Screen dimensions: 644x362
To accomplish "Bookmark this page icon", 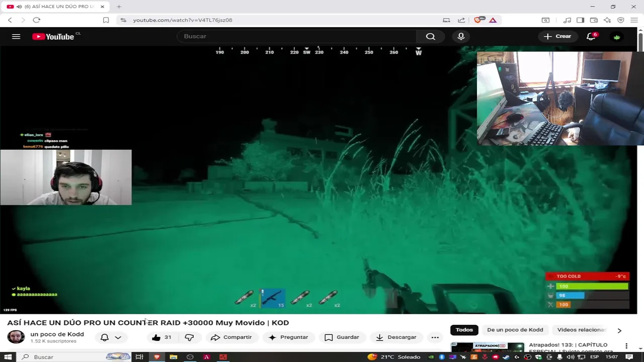I will coord(106,20).
